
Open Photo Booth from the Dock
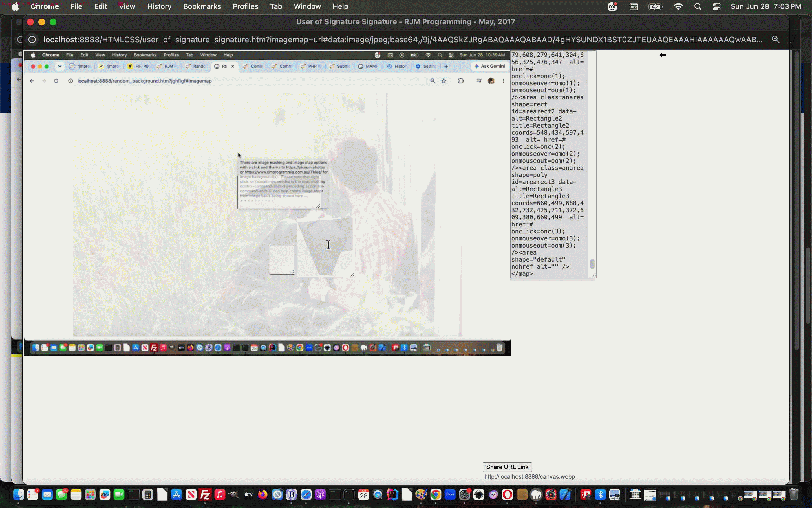(586, 494)
